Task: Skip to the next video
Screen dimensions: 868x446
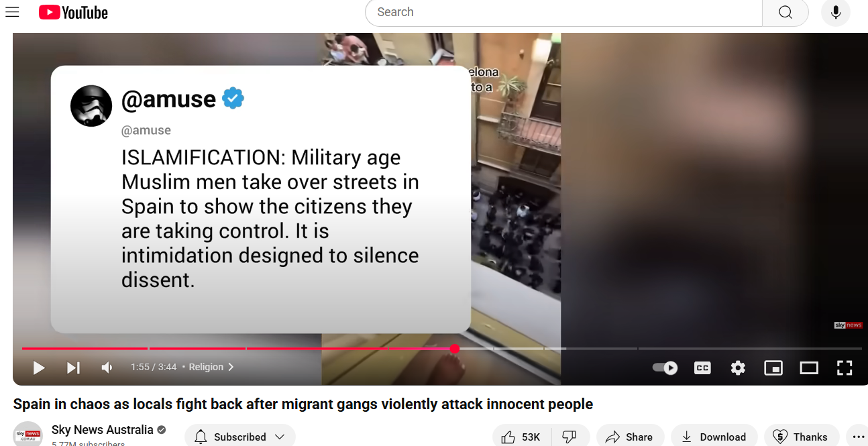Action: coord(73,368)
